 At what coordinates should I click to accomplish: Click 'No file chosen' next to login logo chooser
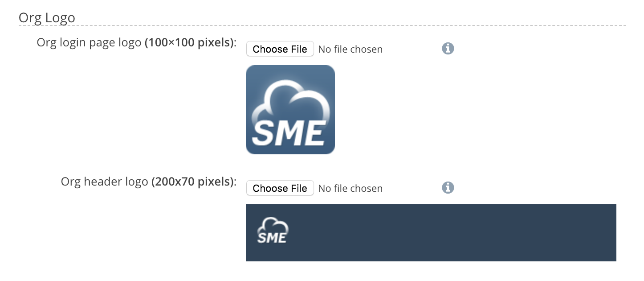point(350,49)
